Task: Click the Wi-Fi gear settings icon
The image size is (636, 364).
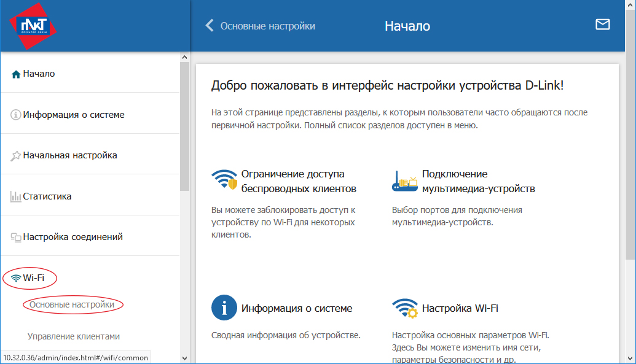Action: pos(404,309)
